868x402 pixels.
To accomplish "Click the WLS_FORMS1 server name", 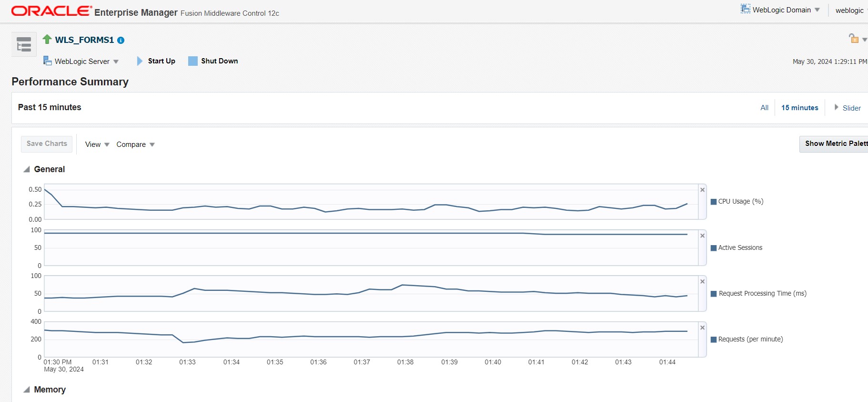I will 84,40.
